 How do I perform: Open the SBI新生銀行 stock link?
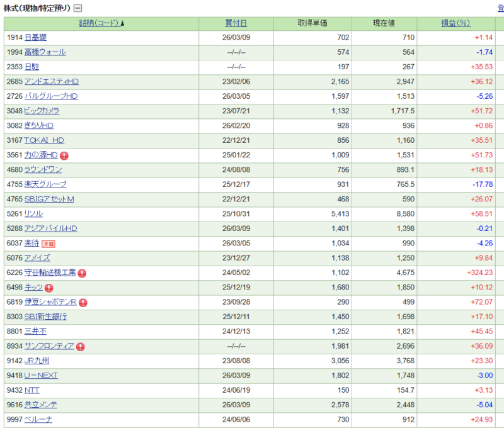tap(45, 317)
